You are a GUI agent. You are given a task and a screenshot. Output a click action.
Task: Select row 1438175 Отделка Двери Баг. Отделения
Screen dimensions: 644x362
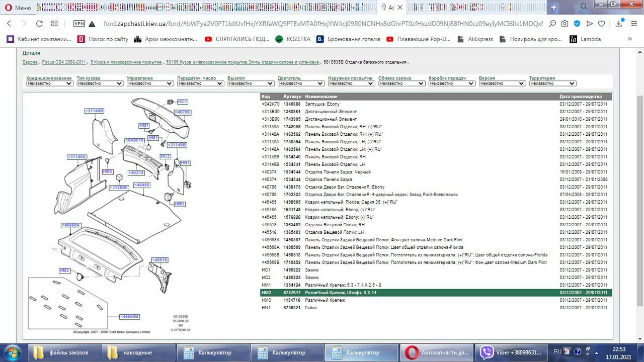[436, 187]
